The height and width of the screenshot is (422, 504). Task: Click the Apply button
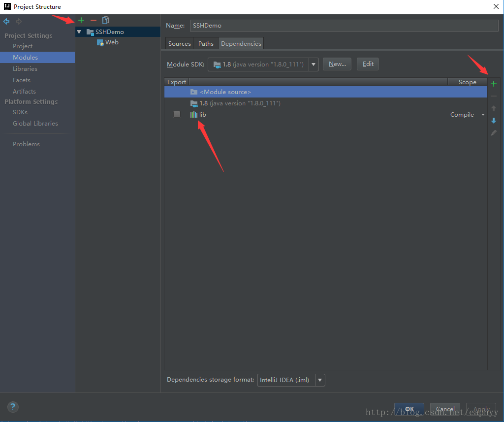pyautogui.click(x=481, y=409)
